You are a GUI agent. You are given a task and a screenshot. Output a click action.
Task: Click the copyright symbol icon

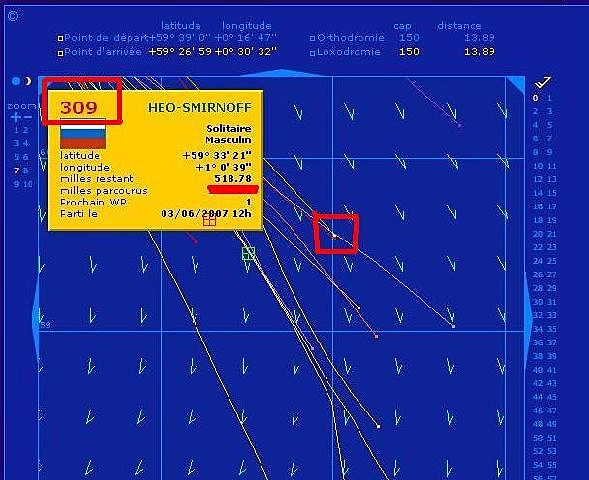click(x=13, y=16)
